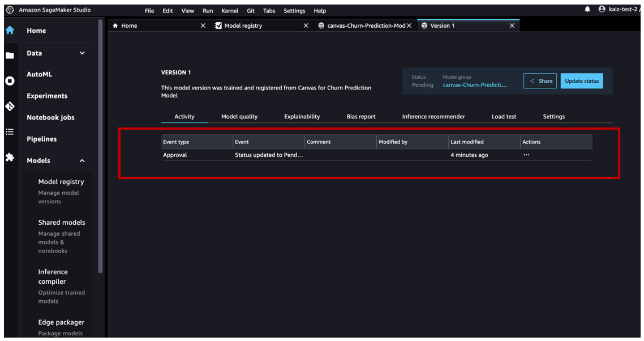
Task: Click the 'Approval' event type cell
Action: point(175,155)
